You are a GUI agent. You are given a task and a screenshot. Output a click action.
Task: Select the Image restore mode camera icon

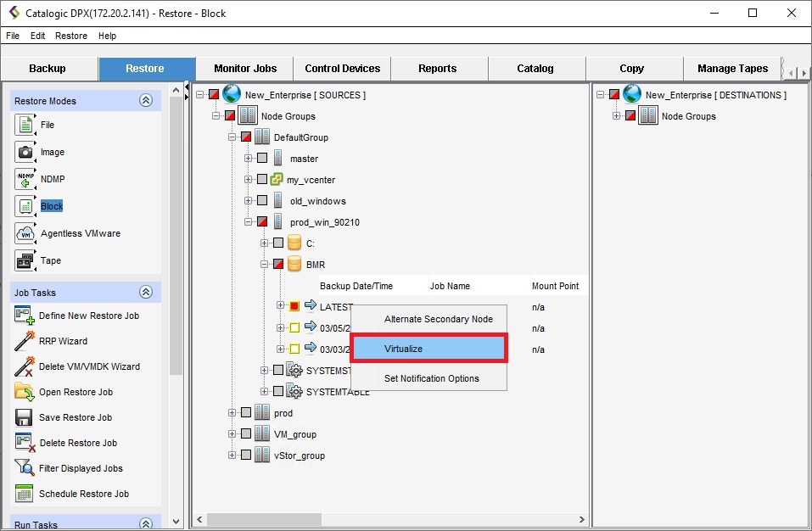pyautogui.click(x=25, y=152)
